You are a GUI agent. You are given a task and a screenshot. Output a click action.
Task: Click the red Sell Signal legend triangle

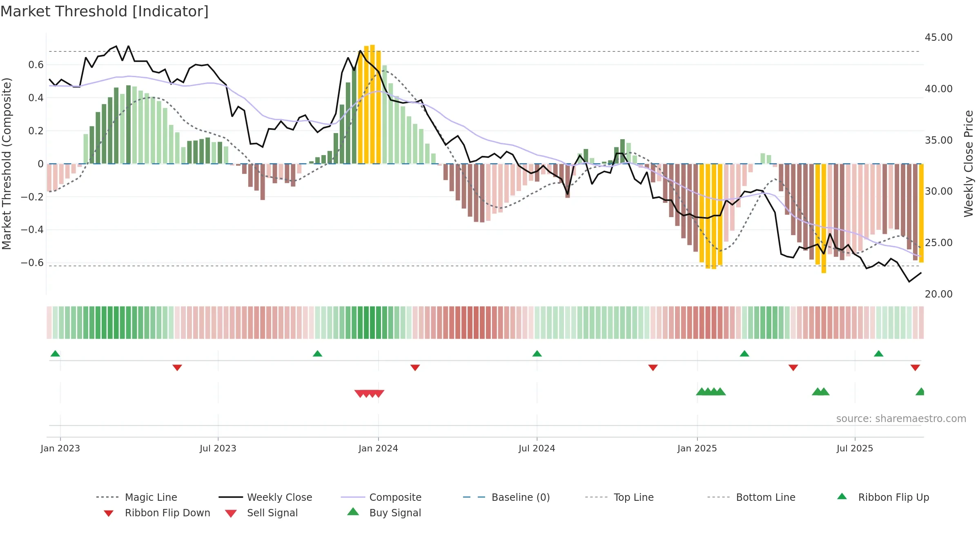(231, 513)
